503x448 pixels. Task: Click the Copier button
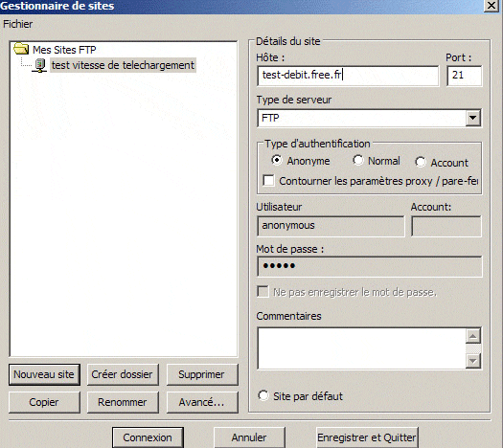(x=44, y=402)
